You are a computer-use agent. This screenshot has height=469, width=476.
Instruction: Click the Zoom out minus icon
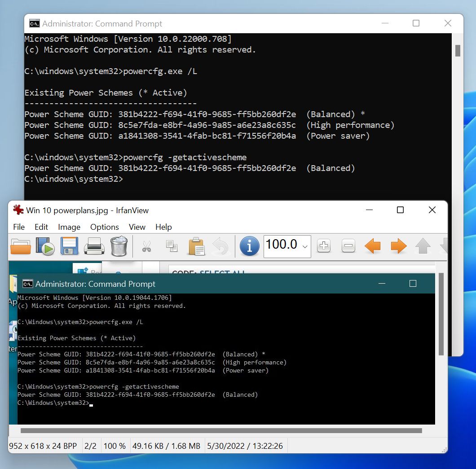348,246
